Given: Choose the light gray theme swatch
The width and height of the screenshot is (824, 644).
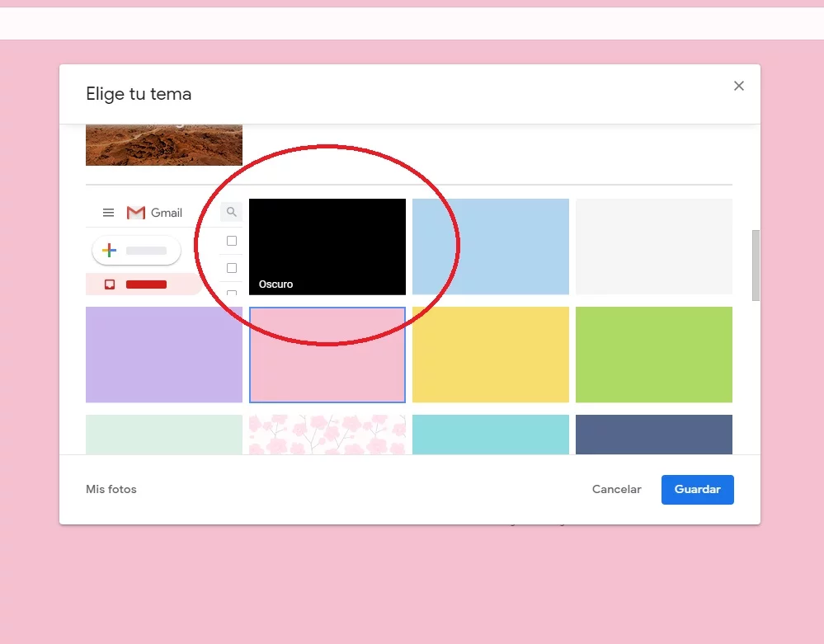Looking at the screenshot, I should 654,247.
